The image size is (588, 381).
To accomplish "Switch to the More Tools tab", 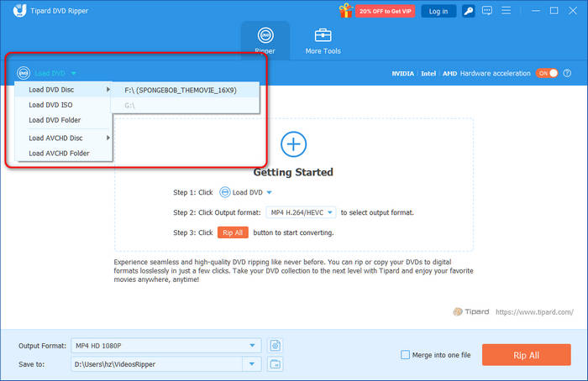I will [x=323, y=41].
